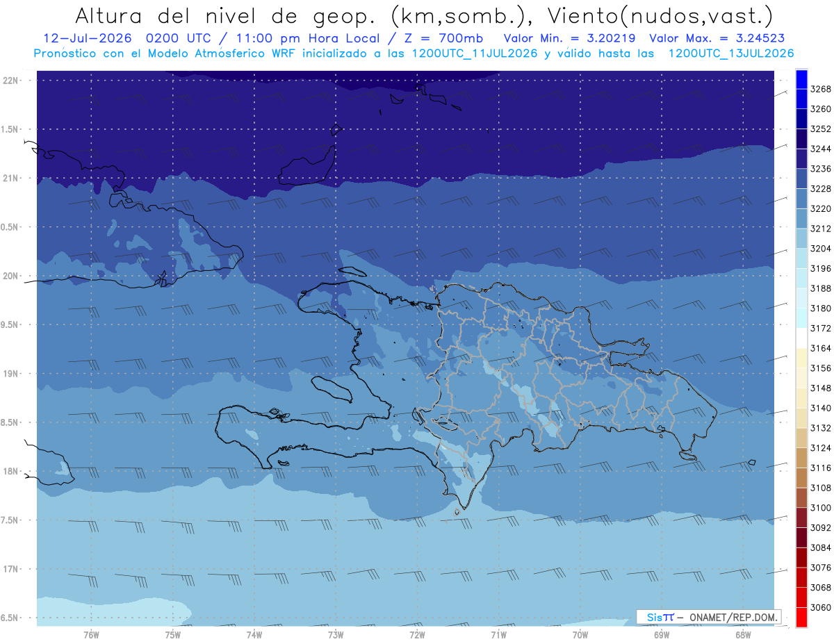
Task: Click the latitude axis label "17N"
Action: click(11, 569)
